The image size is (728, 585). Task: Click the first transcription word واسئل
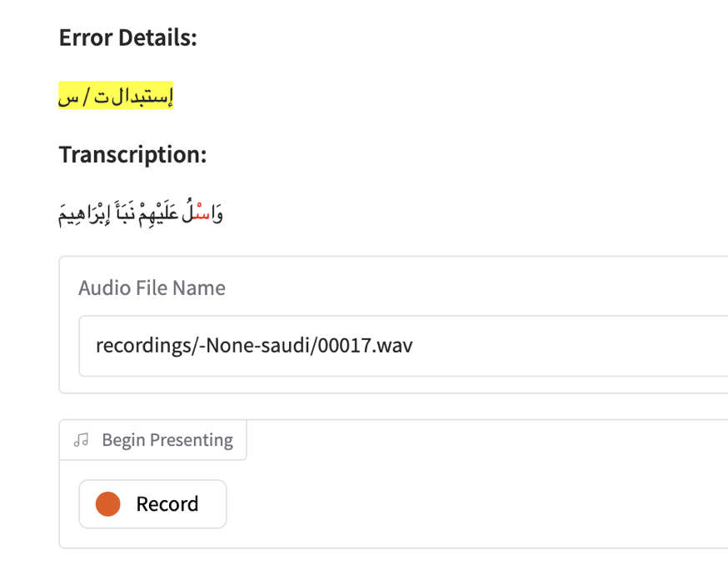coord(206,215)
